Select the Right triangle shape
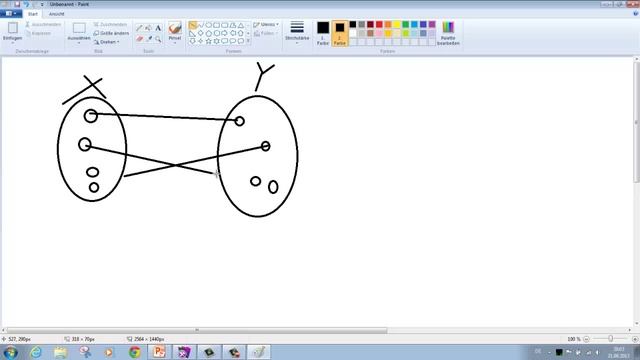Viewport: 640px width, 360px height. (x=193, y=33)
